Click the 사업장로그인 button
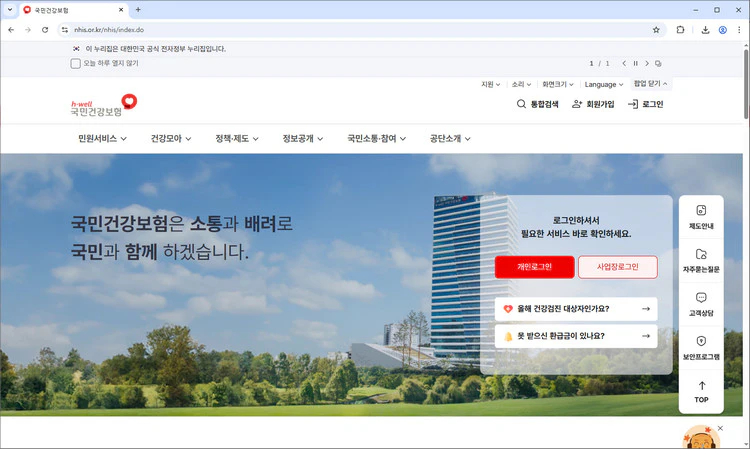This screenshot has width=750, height=449. [x=617, y=267]
